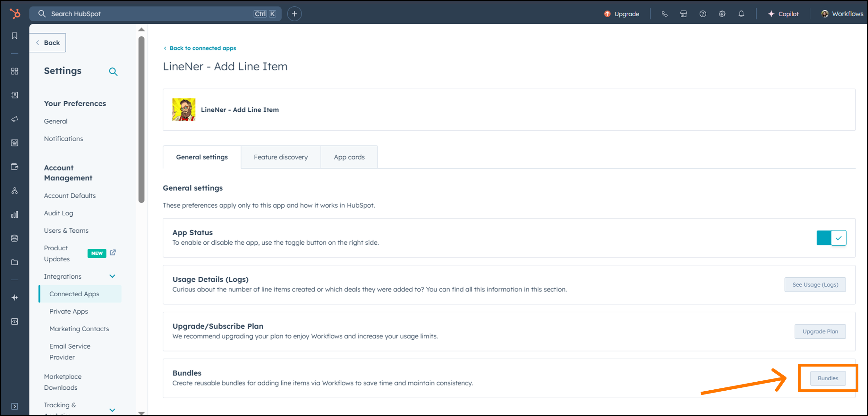Switch to the App cards tab
Image resolution: width=868 pixels, height=416 pixels.
(349, 157)
